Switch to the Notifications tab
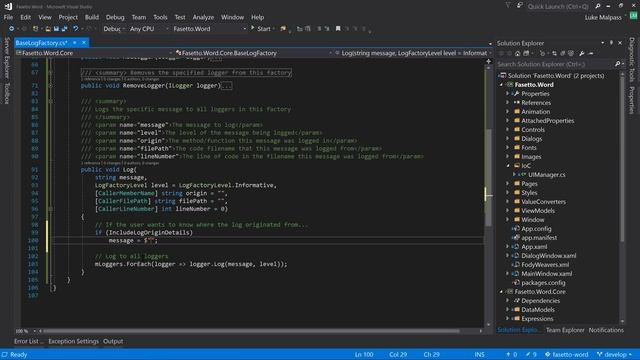This screenshot has height=360, width=640. pos(606,330)
